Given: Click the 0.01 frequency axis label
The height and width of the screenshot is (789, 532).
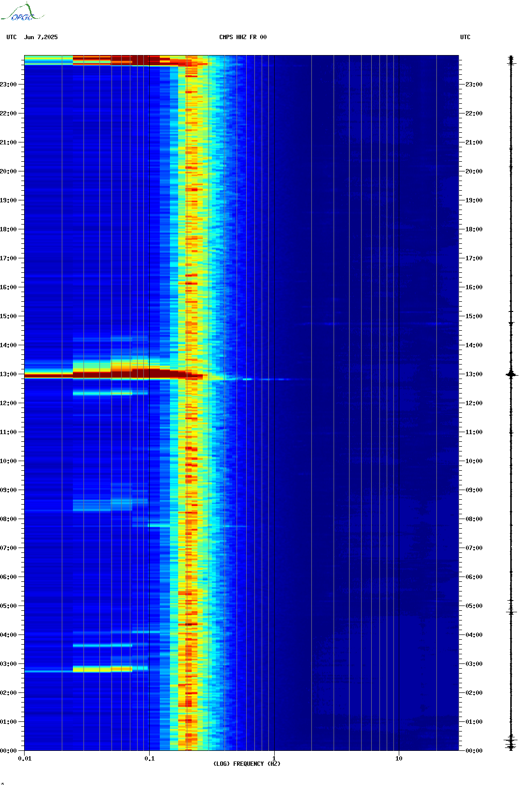Looking at the screenshot, I should pyautogui.click(x=25, y=759).
